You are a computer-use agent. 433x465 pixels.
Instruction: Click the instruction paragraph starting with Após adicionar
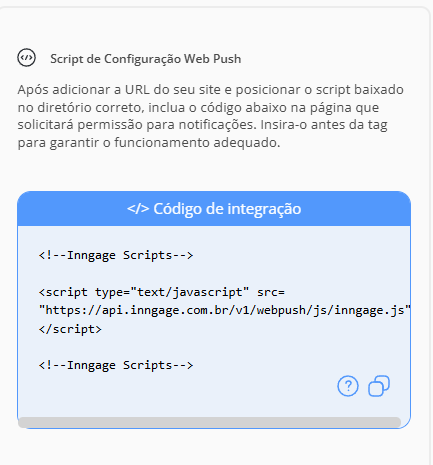tap(211, 116)
